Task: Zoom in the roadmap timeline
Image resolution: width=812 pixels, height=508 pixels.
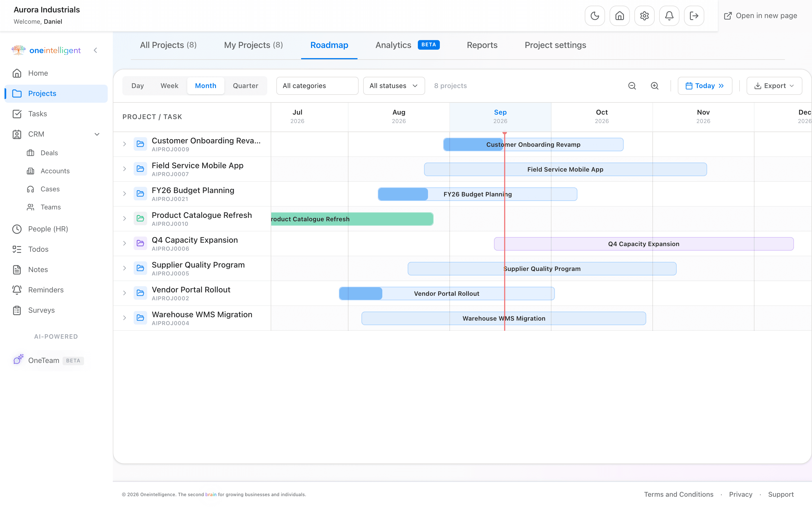Action: [x=655, y=86]
